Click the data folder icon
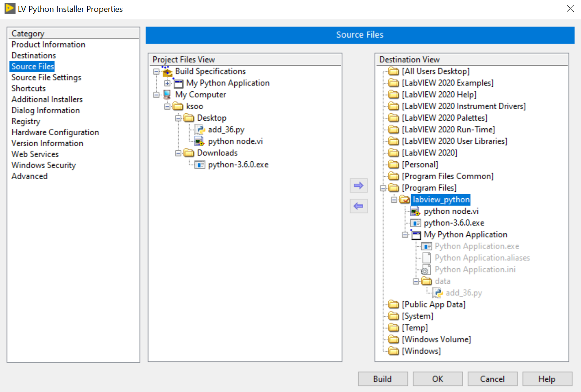Image resolution: width=581 pixels, height=392 pixels. [427, 281]
